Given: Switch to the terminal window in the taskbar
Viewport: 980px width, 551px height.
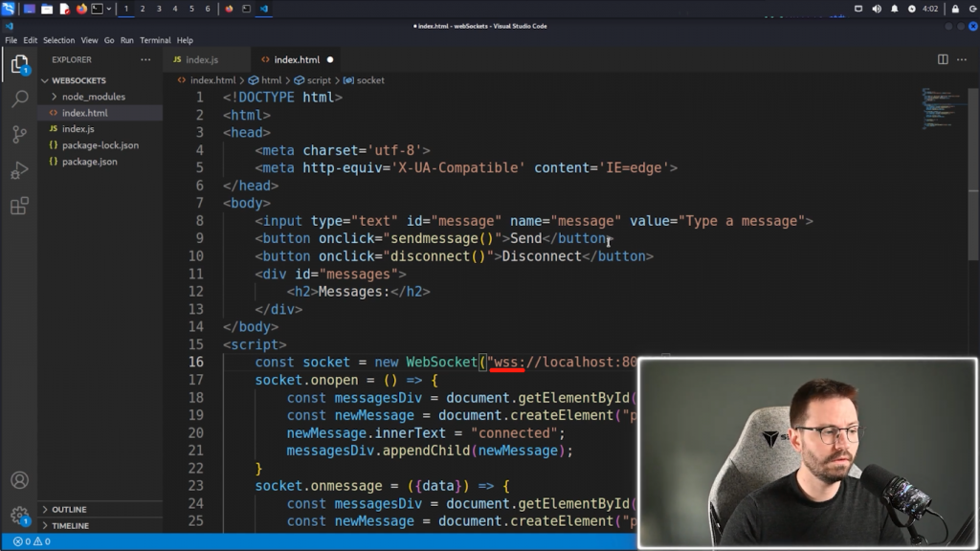Looking at the screenshot, I should [246, 9].
